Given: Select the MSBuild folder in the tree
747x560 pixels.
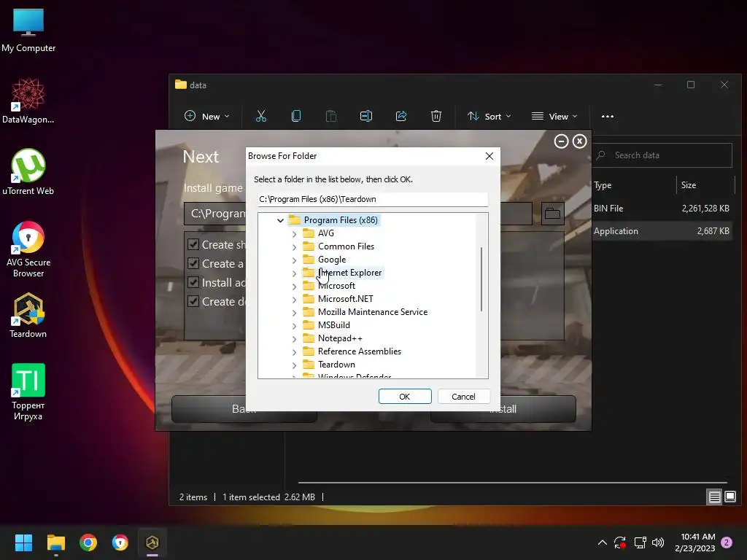Looking at the screenshot, I should point(334,325).
